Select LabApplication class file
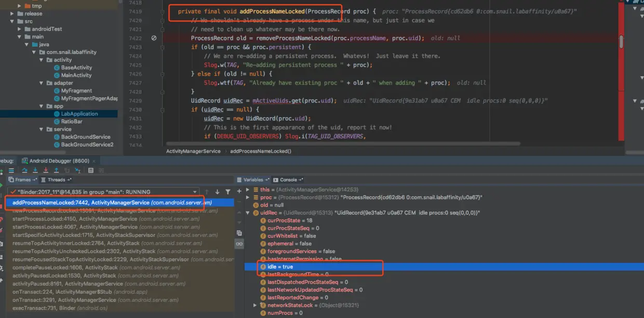Viewport: 644px width, 318px height. click(x=75, y=114)
